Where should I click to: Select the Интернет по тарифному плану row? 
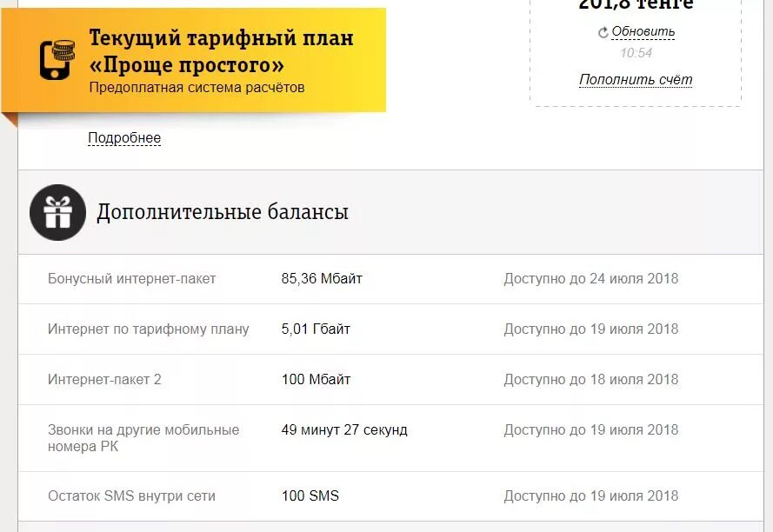(390, 329)
